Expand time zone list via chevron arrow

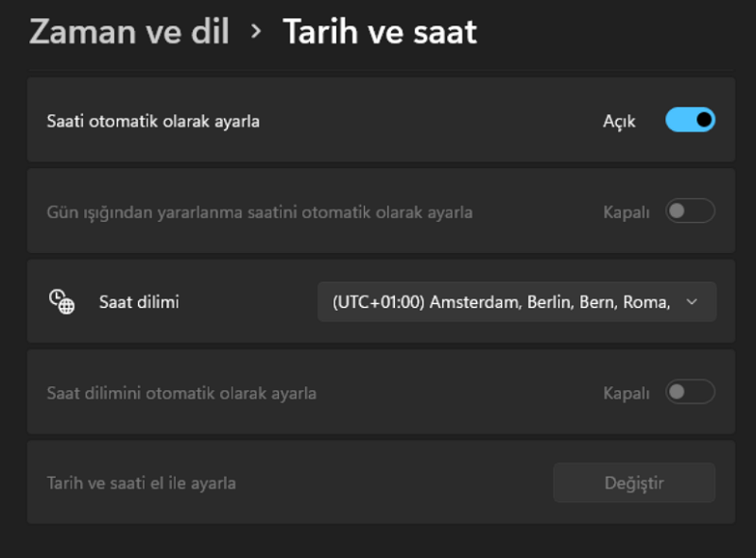[693, 301]
